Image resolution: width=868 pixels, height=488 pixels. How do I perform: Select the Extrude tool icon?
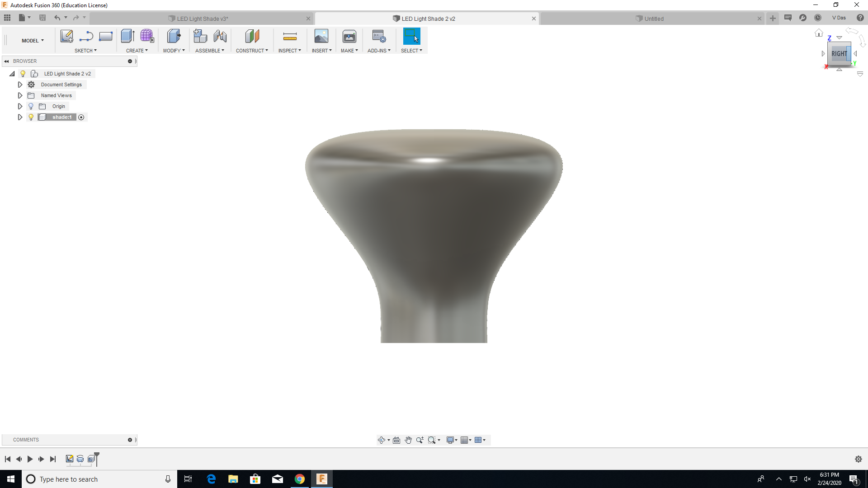coord(127,36)
